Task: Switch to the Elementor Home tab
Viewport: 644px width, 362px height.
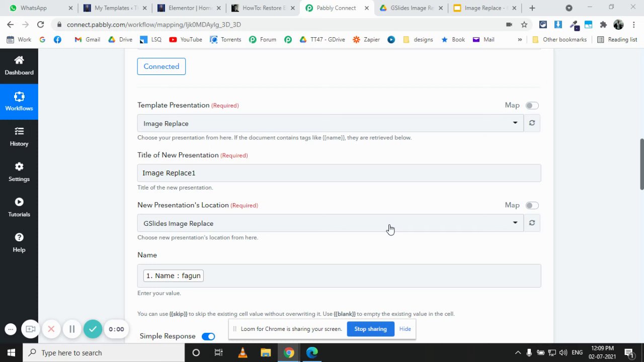Action: (189, 8)
